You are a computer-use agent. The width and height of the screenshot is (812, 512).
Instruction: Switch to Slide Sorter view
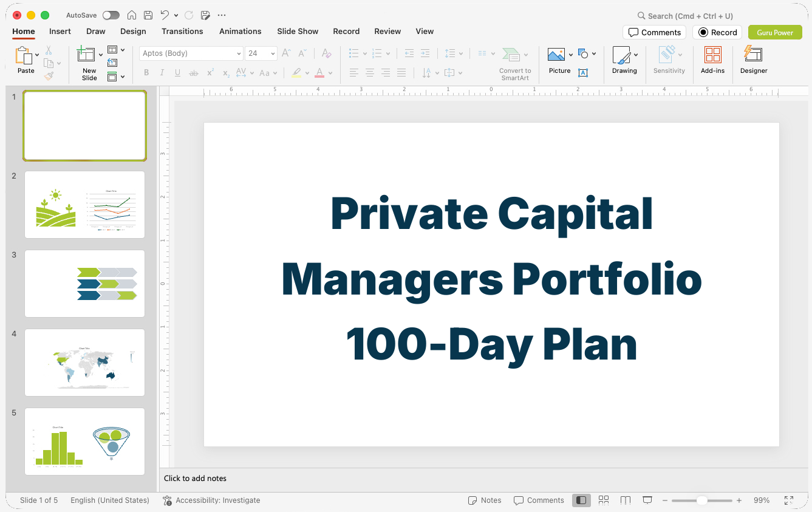[x=603, y=500]
